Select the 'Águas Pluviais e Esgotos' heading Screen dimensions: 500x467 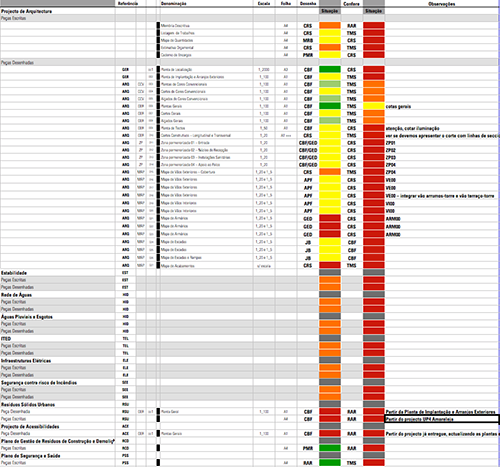pos(27,317)
